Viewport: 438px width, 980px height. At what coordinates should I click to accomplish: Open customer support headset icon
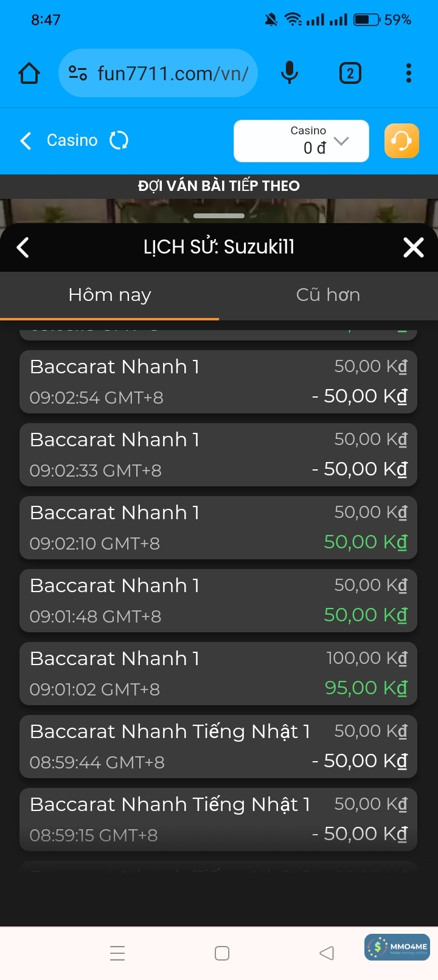(401, 140)
